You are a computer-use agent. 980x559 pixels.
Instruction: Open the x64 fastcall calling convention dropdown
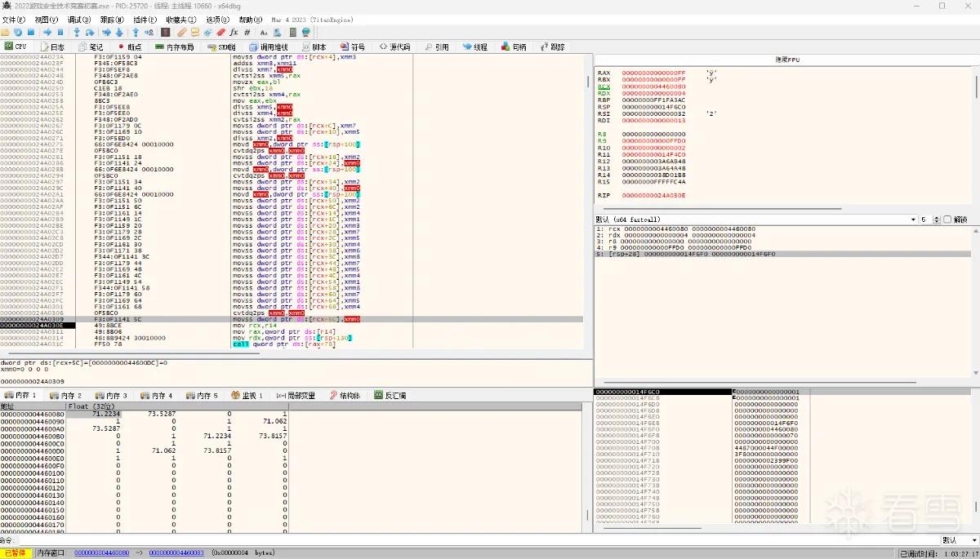click(x=756, y=220)
